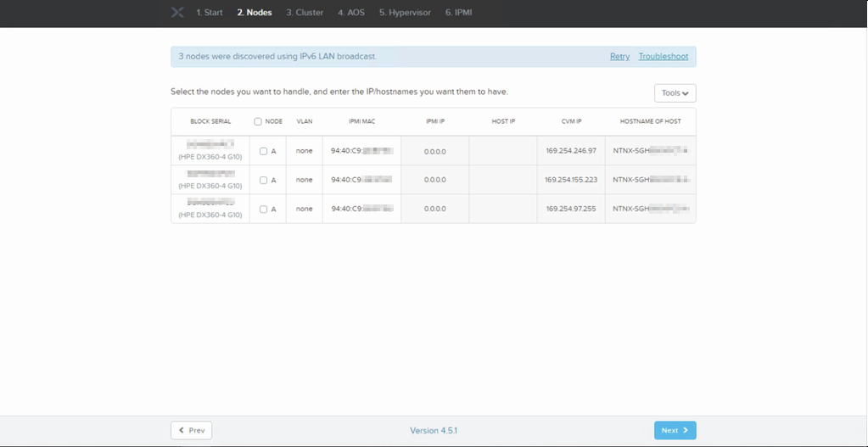Screen dimensions: 868x447
Task: Click the HOST IP field of second node
Action: (503, 181)
